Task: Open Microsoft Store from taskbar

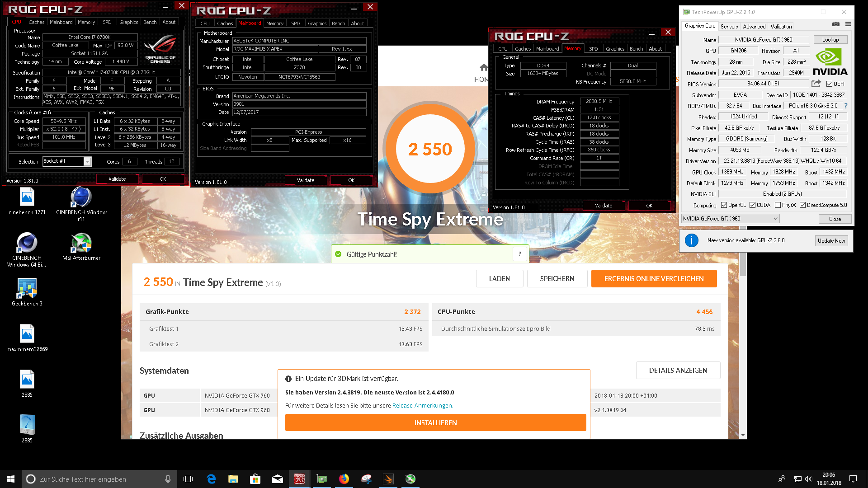Action: click(x=255, y=479)
